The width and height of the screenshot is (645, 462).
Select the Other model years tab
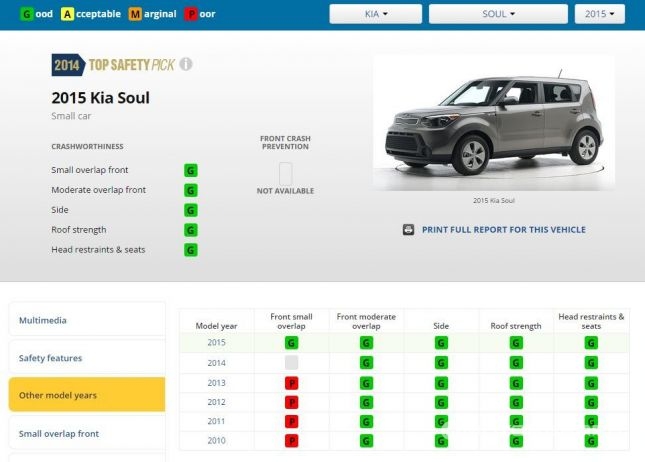click(87, 395)
